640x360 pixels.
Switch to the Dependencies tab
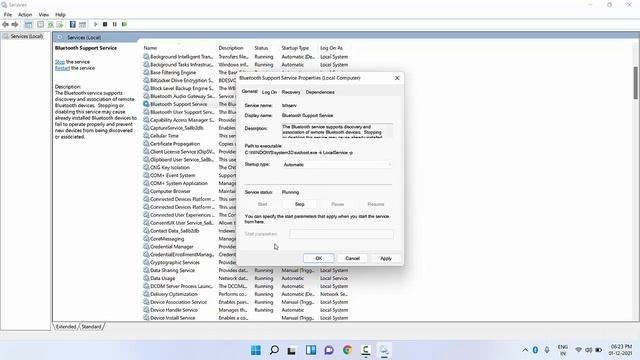click(x=320, y=92)
